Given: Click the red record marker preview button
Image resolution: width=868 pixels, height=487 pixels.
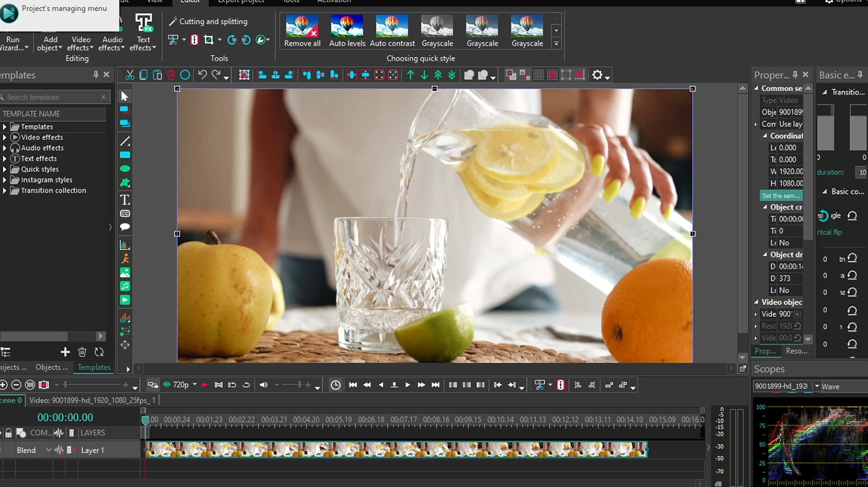Looking at the screenshot, I should pyautogui.click(x=204, y=385).
